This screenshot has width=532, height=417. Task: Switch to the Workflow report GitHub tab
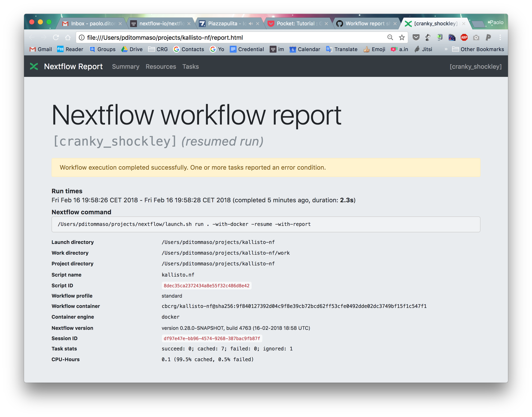point(366,23)
